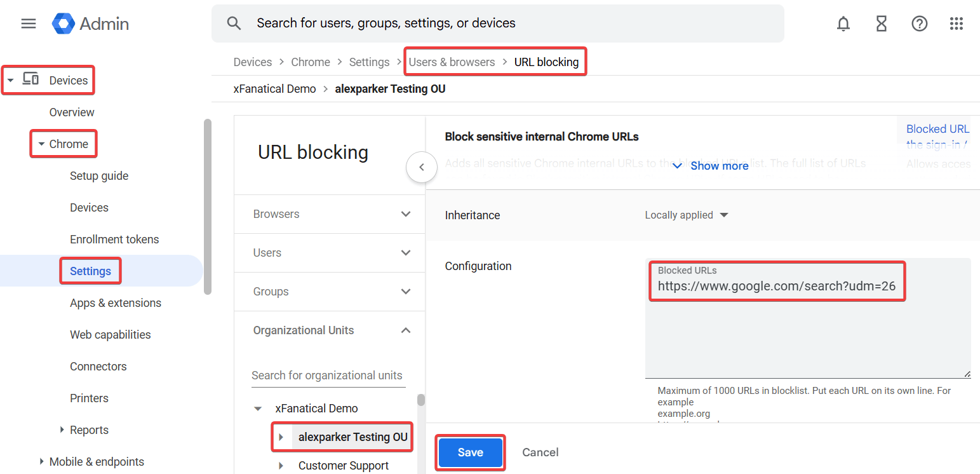Open Apps & extensions in the sidebar

point(115,303)
